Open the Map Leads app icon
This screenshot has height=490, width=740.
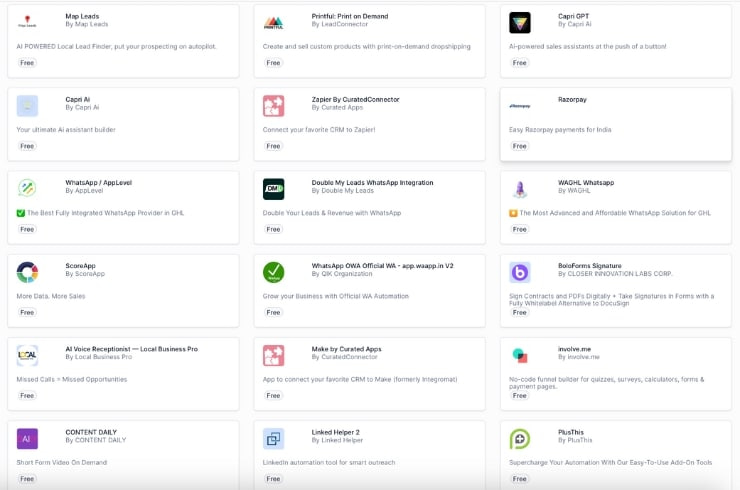tap(27, 22)
